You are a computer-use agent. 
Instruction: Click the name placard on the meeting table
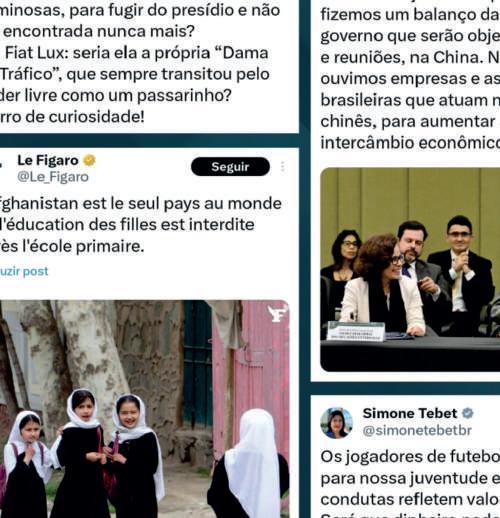pyautogui.click(x=356, y=331)
